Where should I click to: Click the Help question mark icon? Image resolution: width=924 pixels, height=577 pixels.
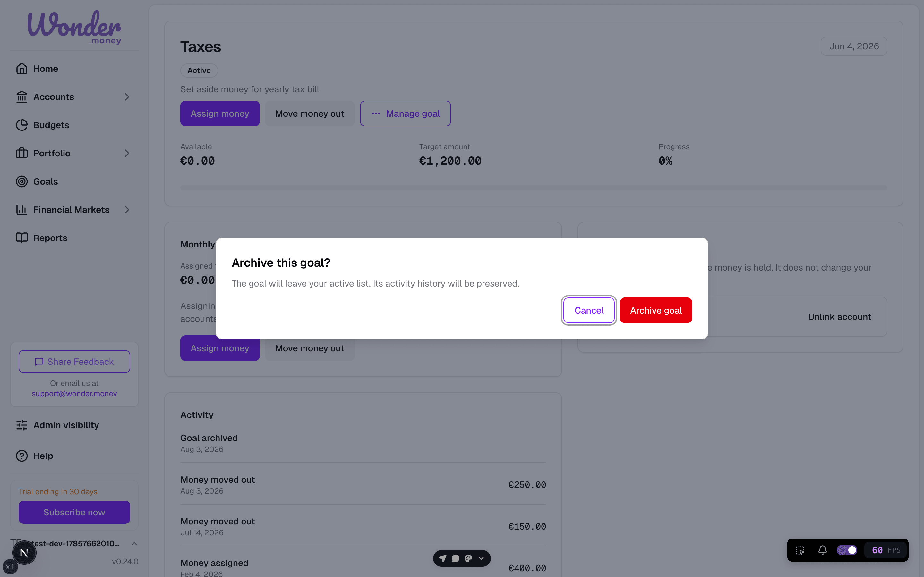(22, 456)
